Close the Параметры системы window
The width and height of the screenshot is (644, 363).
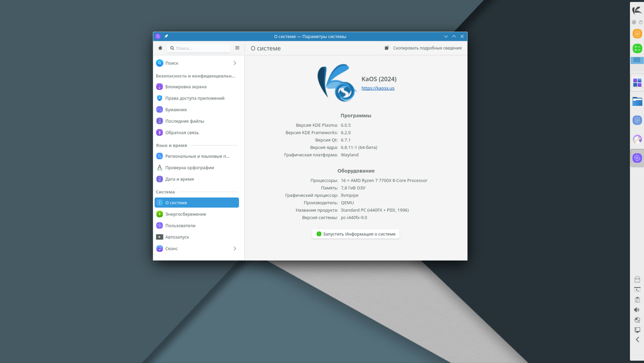[x=462, y=36]
